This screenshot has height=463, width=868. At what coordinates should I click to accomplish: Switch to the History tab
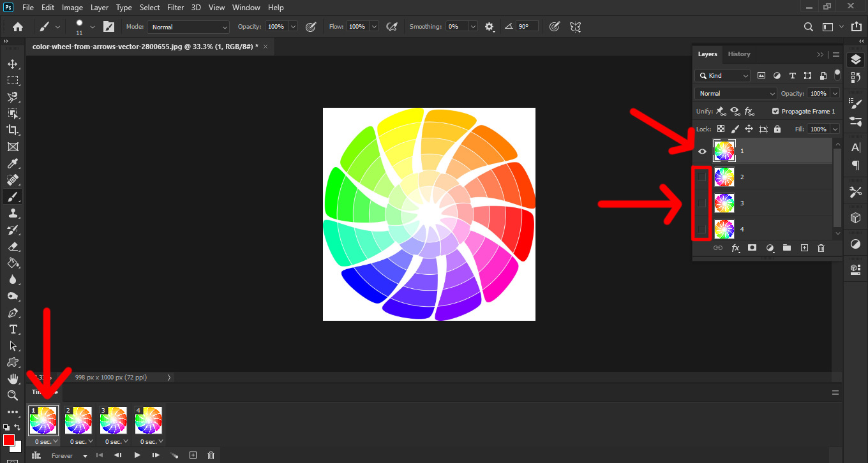pyautogui.click(x=739, y=54)
